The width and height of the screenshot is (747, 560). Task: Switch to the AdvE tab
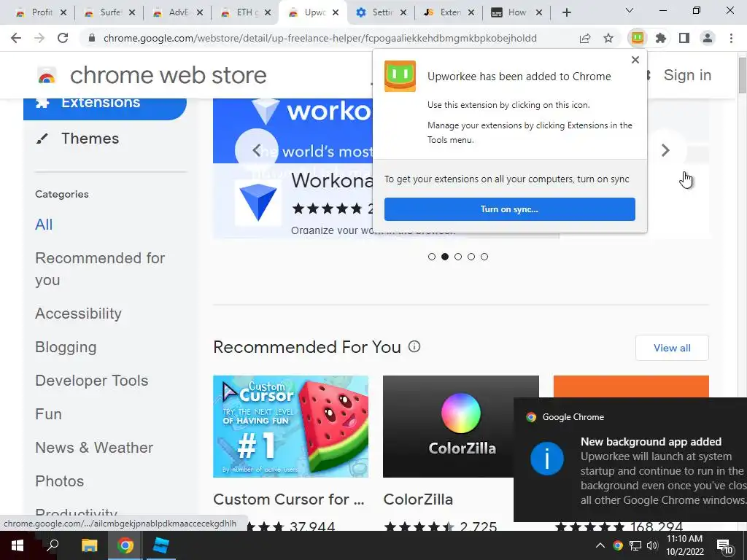click(x=178, y=12)
